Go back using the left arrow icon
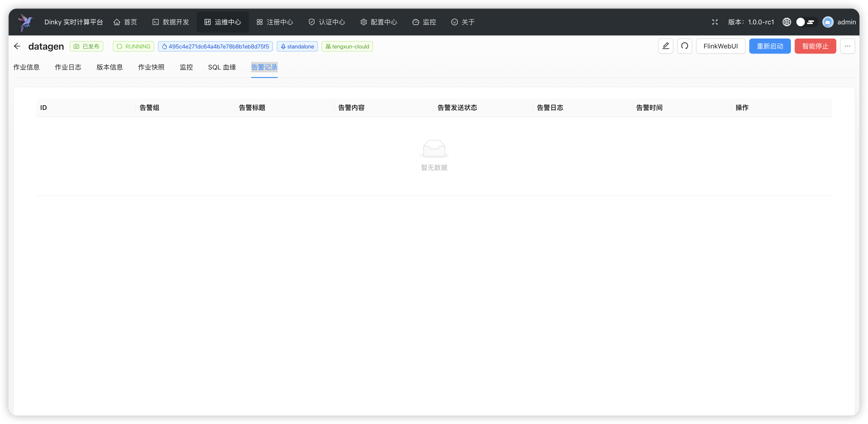Screen dimensions: 868x424 click(x=17, y=46)
